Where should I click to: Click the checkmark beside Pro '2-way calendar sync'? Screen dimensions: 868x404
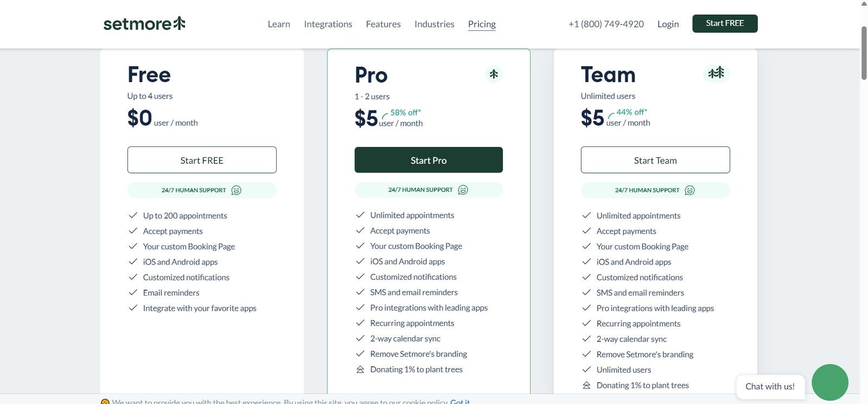click(360, 338)
